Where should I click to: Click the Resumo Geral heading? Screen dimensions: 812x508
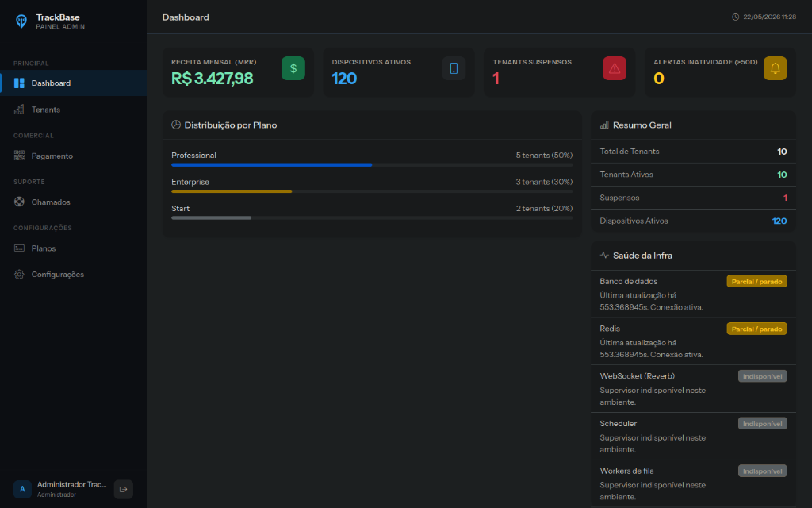[x=642, y=125]
